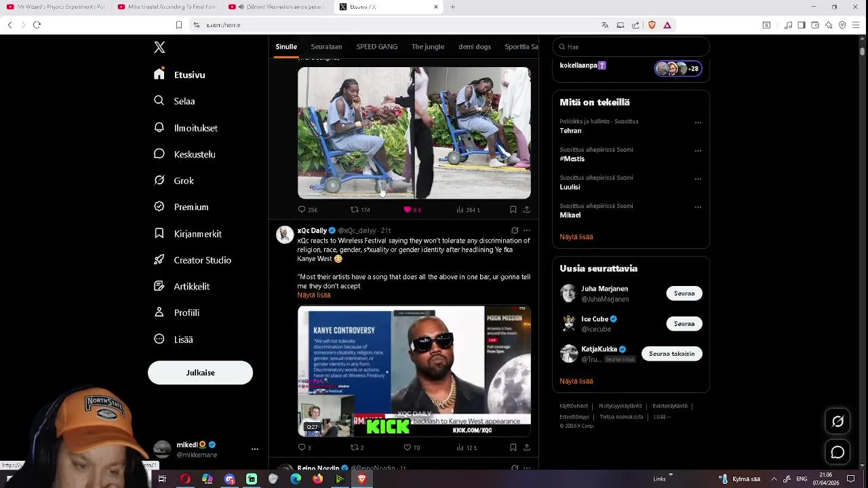868x488 pixels.
Task: Bookmark the wheelchair photo post
Action: point(513,209)
